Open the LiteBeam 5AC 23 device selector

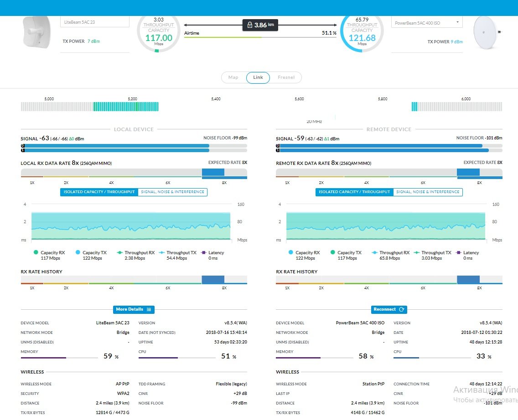[x=95, y=22]
